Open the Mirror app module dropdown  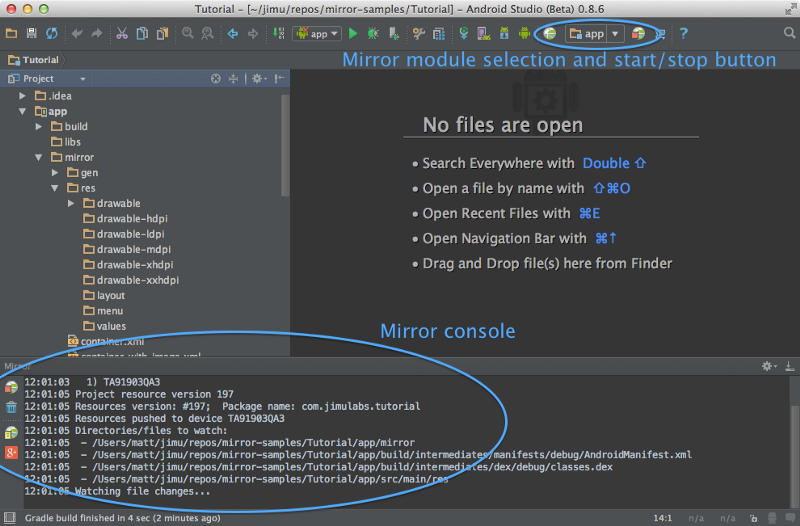tap(594, 34)
